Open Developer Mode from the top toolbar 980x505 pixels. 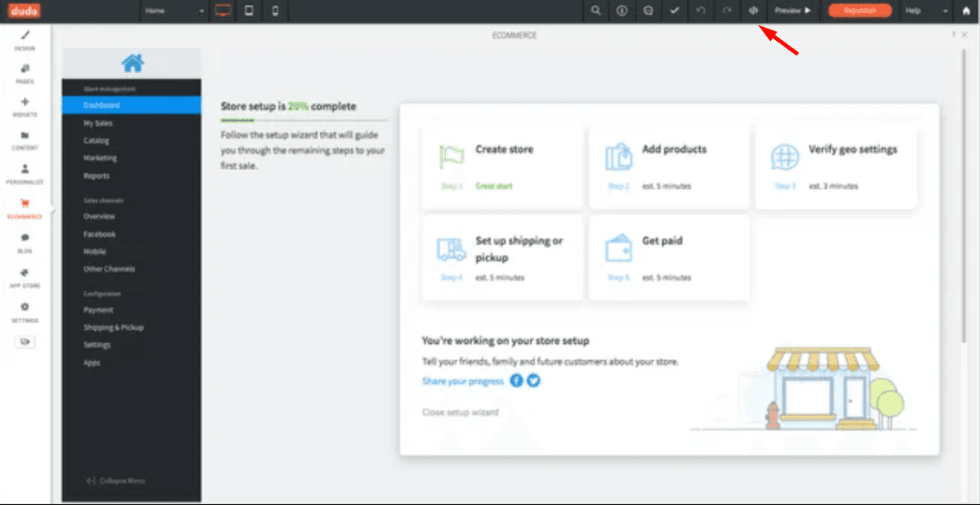(752, 11)
